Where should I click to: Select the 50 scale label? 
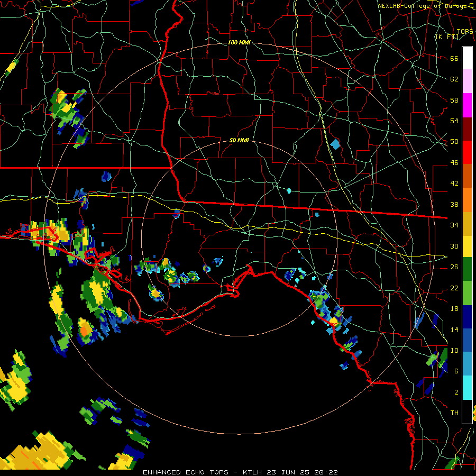454,141
